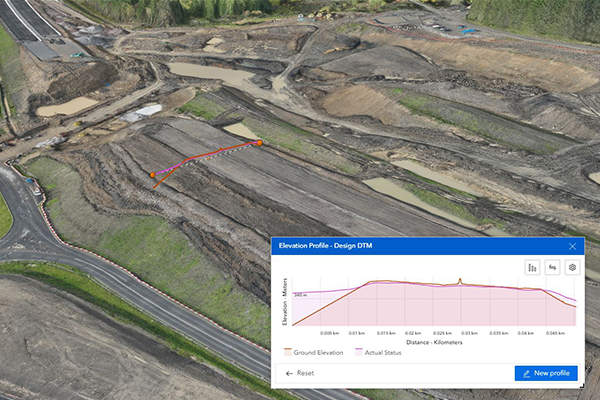Open profile settings gear icon
This screenshot has width=600, height=400.
pyautogui.click(x=572, y=267)
